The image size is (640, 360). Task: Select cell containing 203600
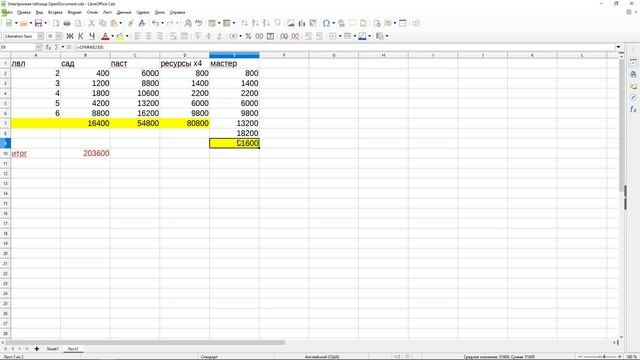(85, 153)
